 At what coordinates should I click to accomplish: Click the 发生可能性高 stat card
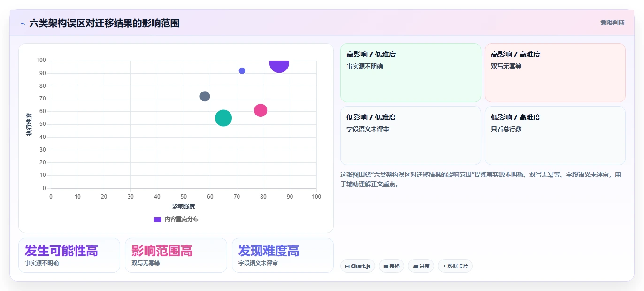coord(69,255)
